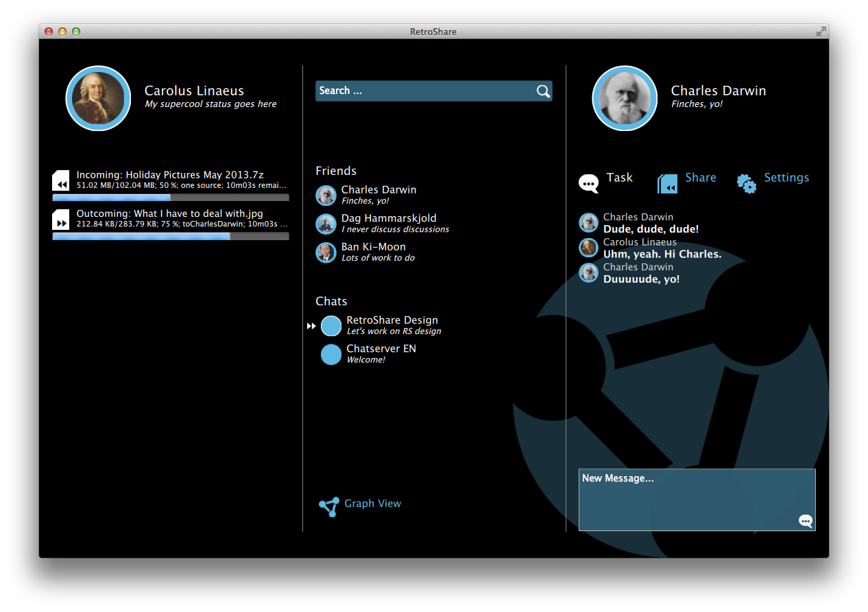
Task: Switch to the Settings tab label
Action: (x=786, y=178)
